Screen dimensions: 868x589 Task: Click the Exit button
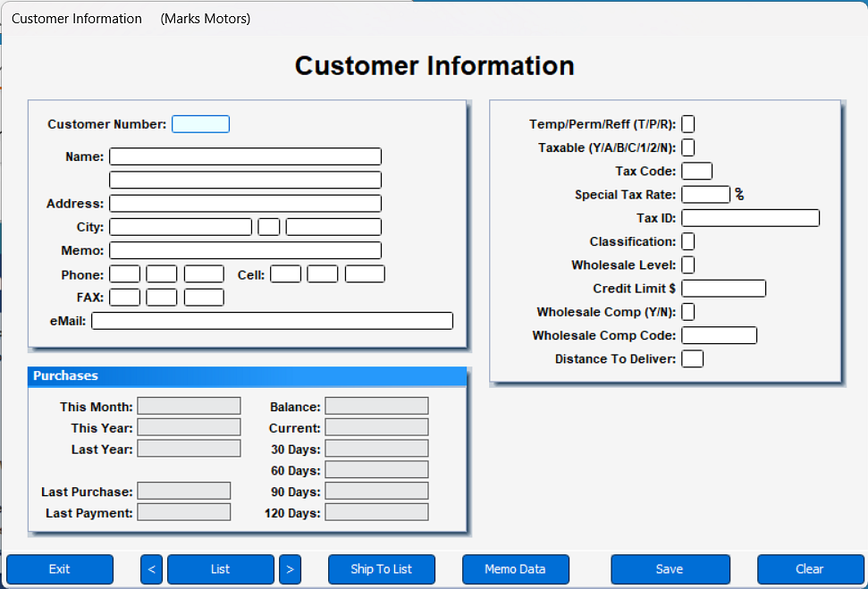click(x=59, y=569)
